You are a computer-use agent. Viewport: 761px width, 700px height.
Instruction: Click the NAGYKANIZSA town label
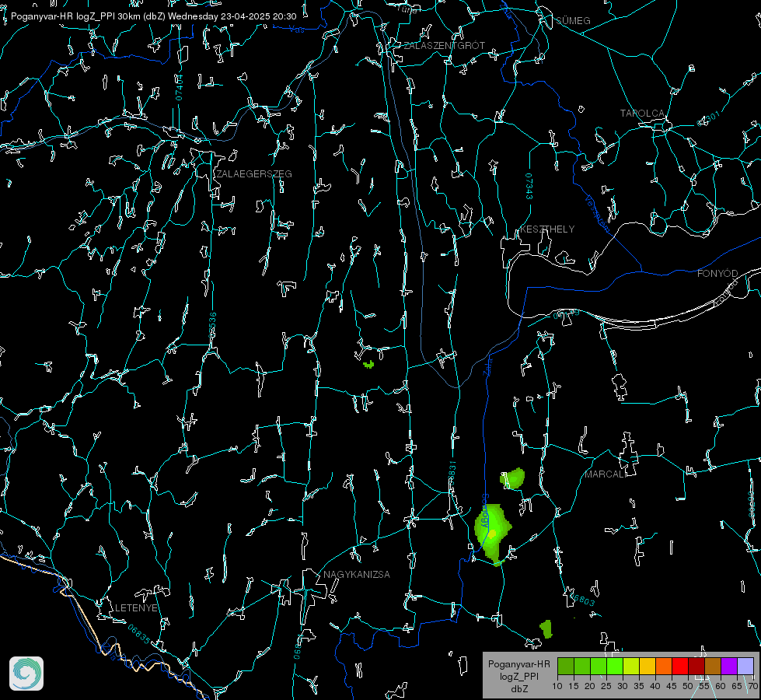point(357,574)
